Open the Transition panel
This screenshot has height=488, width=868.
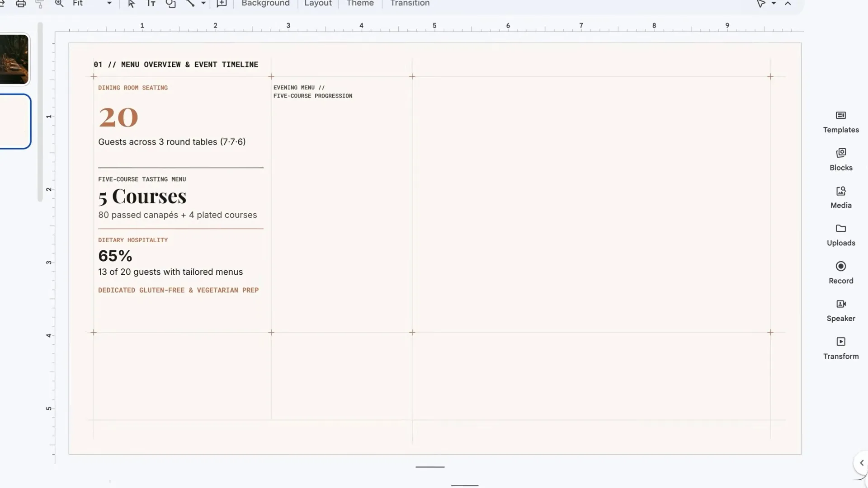[x=410, y=3]
